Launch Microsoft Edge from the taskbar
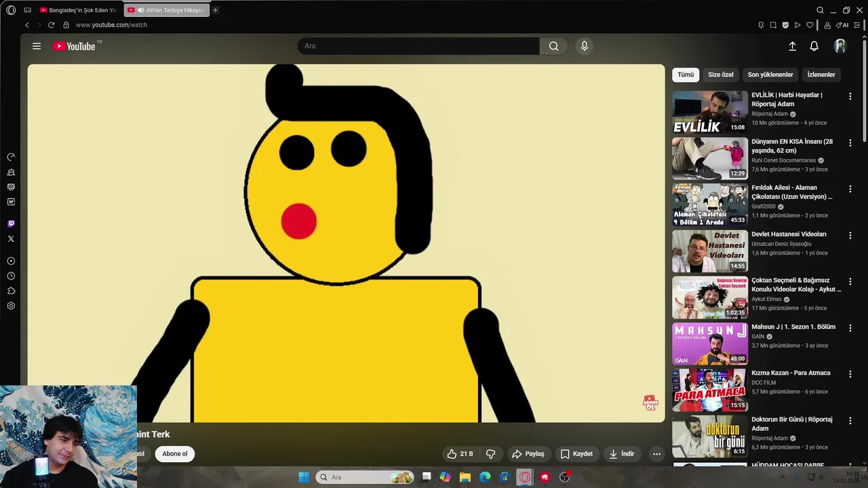 485,477
